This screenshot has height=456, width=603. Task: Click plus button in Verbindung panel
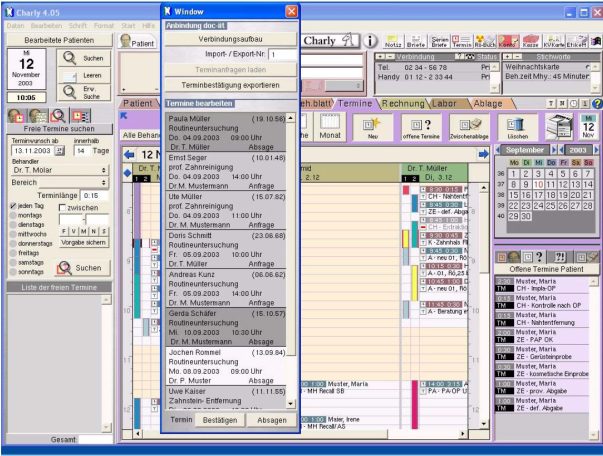(380, 57)
